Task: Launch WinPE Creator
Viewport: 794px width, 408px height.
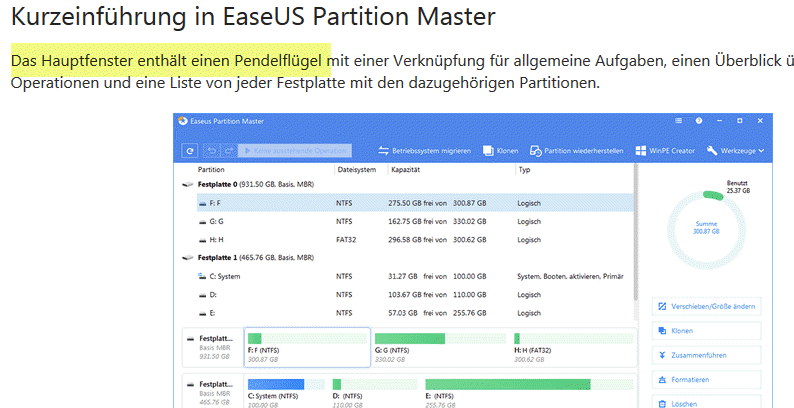Action: point(665,151)
